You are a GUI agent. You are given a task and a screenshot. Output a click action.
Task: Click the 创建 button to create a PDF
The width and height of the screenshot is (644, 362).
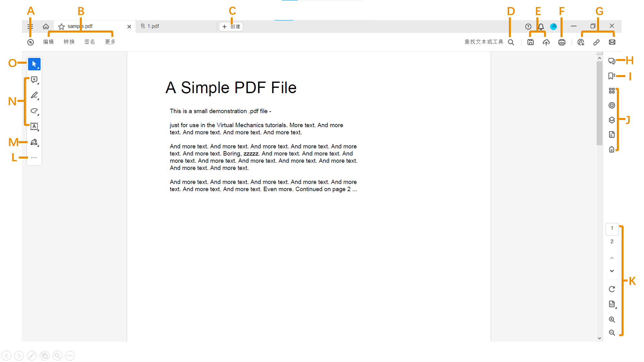tap(231, 26)
